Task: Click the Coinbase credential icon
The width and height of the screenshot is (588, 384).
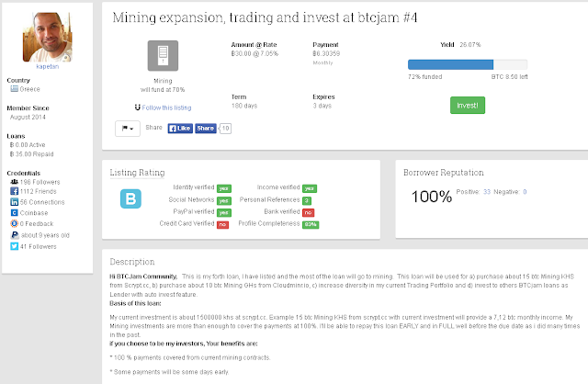Action: 15,212
